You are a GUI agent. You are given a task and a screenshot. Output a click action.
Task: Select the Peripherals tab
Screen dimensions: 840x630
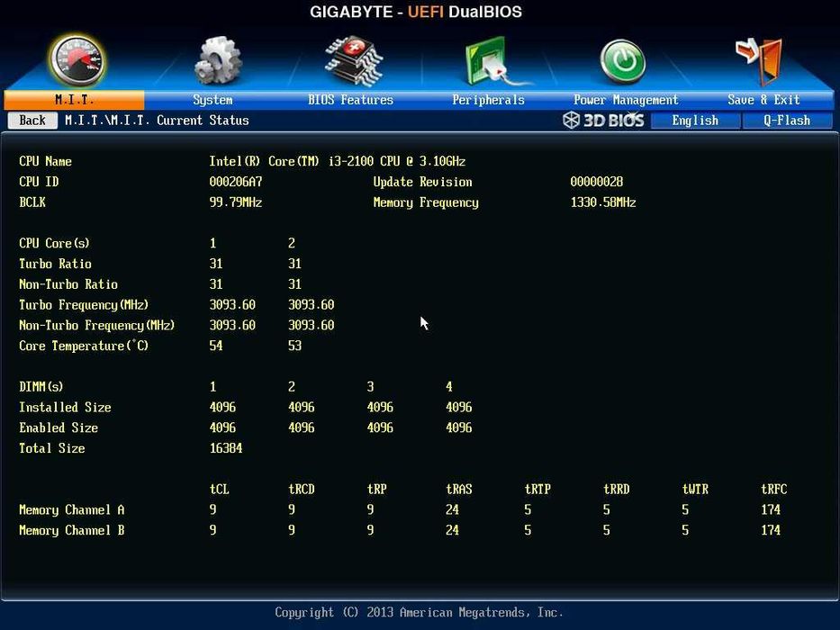tap(488, 100)
